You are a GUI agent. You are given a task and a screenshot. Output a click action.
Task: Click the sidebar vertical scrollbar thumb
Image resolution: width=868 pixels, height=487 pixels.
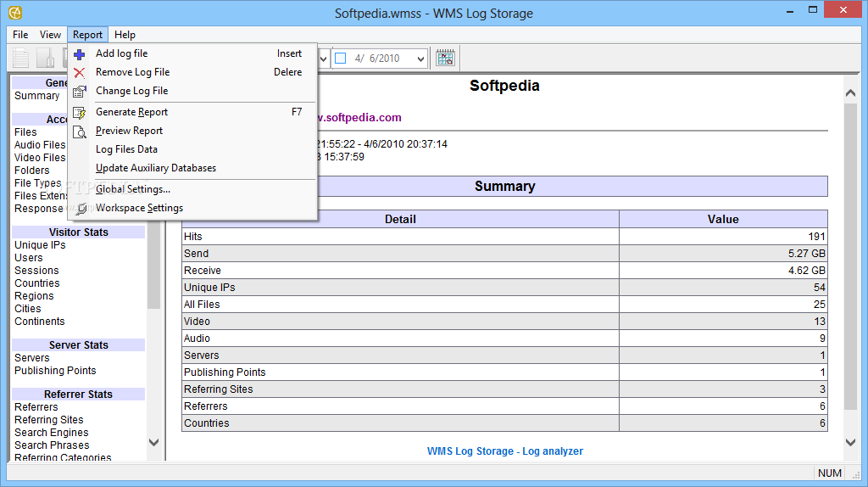click(x=154, y=265)
